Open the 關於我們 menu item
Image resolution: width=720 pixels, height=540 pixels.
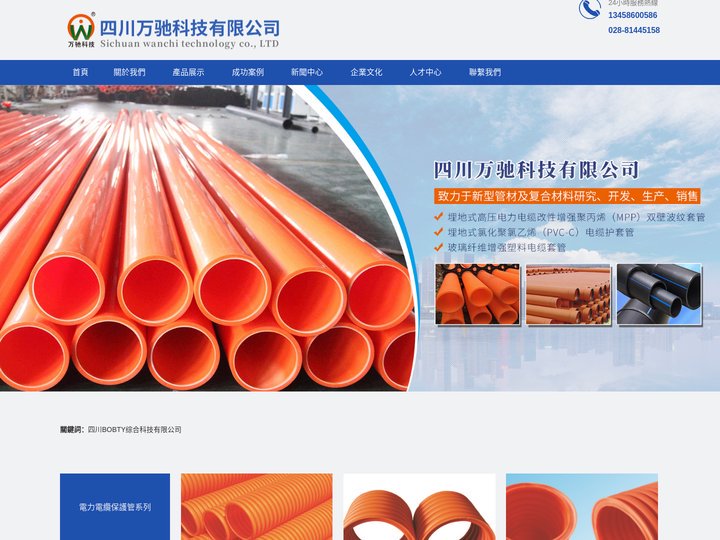129,72
